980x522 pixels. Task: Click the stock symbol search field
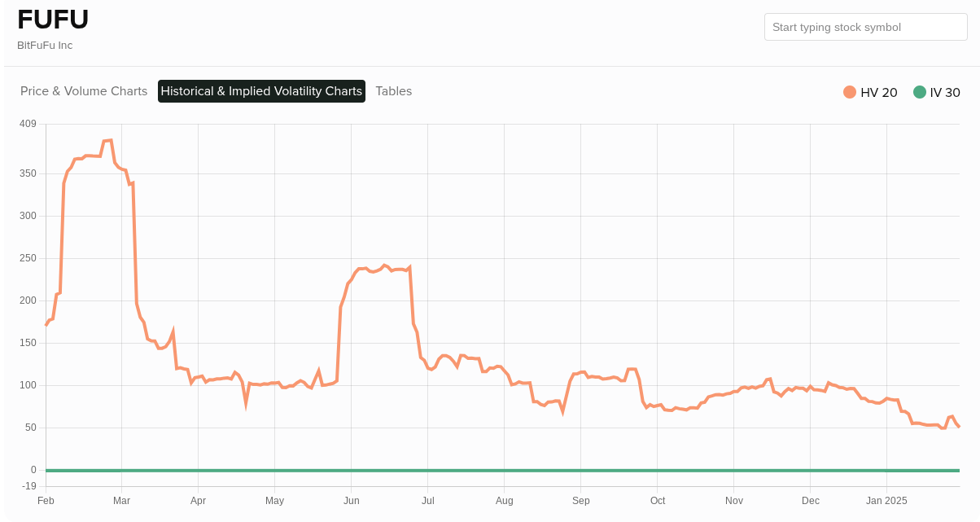(865, 27)
